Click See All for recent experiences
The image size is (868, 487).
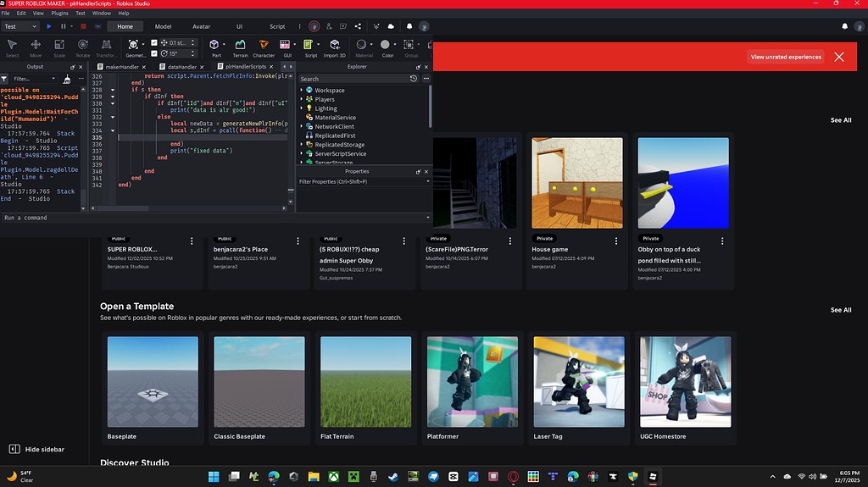pyautogui.click(x=841, y=120)
